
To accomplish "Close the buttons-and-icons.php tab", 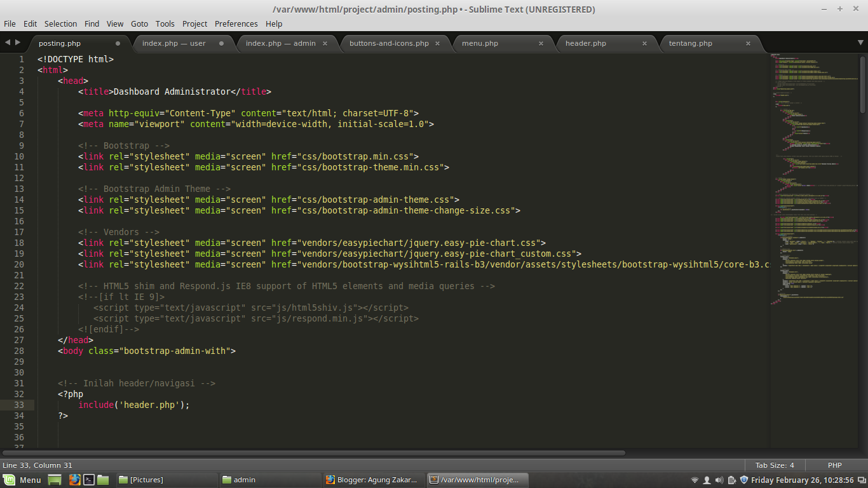I will point(438,43).
